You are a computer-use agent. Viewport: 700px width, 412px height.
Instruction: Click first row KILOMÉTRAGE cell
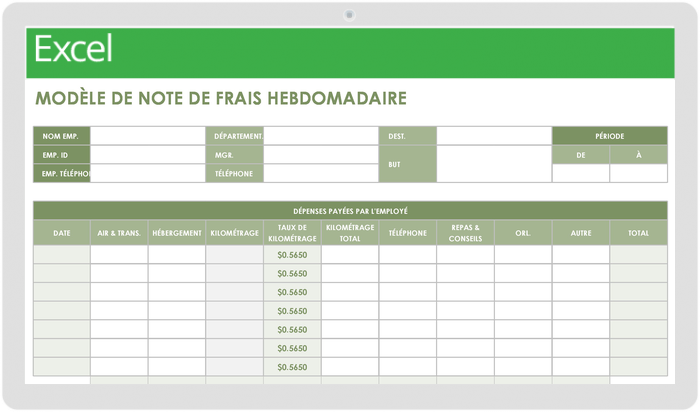tap(235, 254)
